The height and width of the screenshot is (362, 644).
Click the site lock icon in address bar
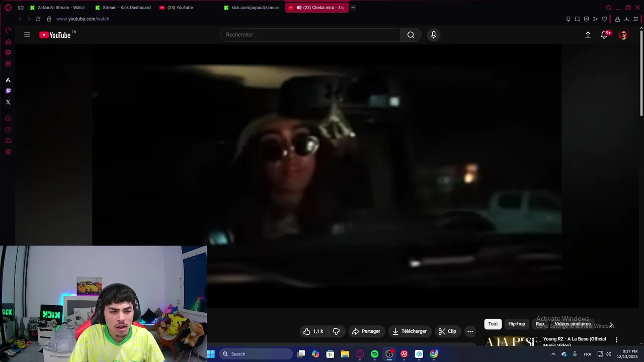pos(49,19)
